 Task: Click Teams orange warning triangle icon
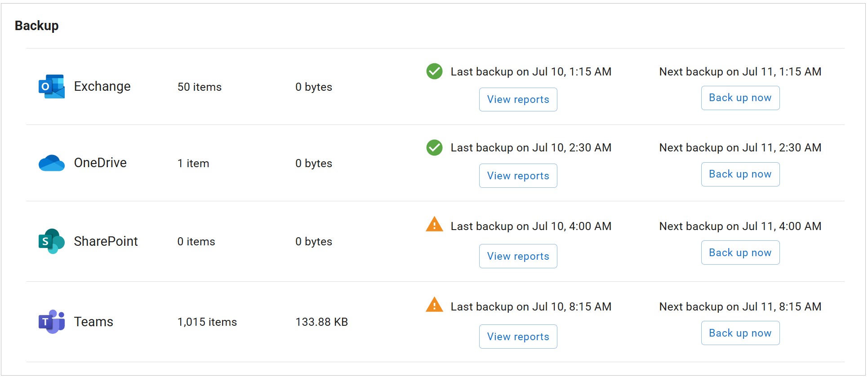(x=434, y=305)
